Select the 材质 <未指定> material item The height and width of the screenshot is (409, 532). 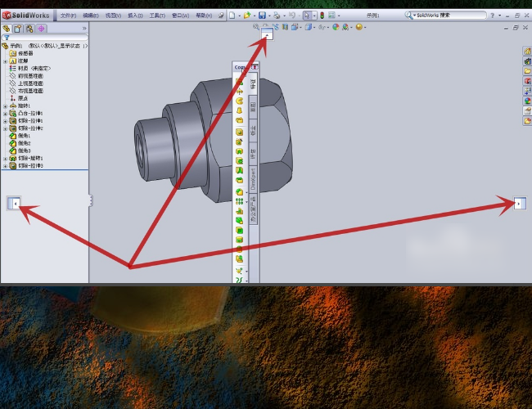pyautogui.click(x=30, y=69)
